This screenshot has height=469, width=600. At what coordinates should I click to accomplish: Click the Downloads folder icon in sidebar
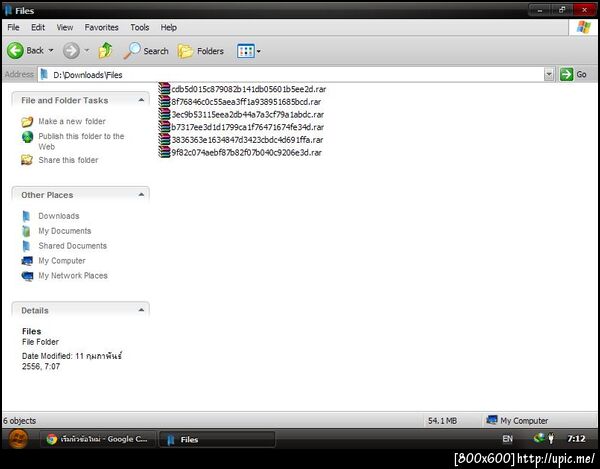click(x=26, y=216)
